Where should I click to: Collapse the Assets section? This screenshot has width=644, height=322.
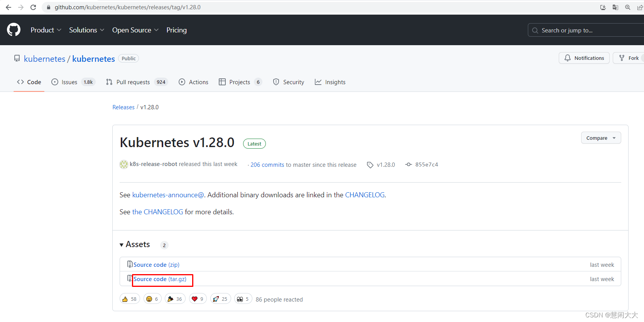tap(135, 244)
